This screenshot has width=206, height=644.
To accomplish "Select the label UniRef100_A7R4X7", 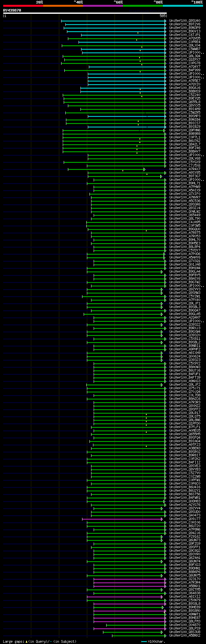I will tap(185, 169).
